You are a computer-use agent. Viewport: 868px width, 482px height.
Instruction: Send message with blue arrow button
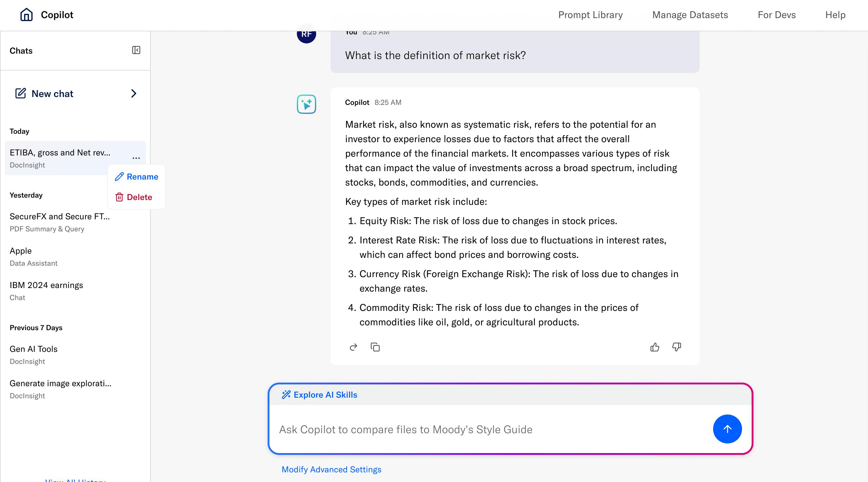point(727,429)
